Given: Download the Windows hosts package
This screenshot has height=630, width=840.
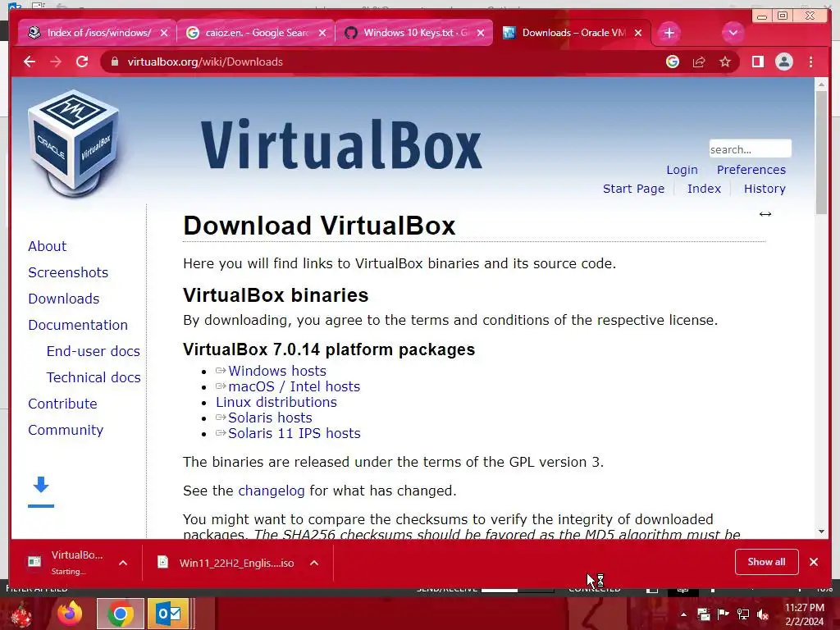Looking at the screenshot, I should [277, 371].
